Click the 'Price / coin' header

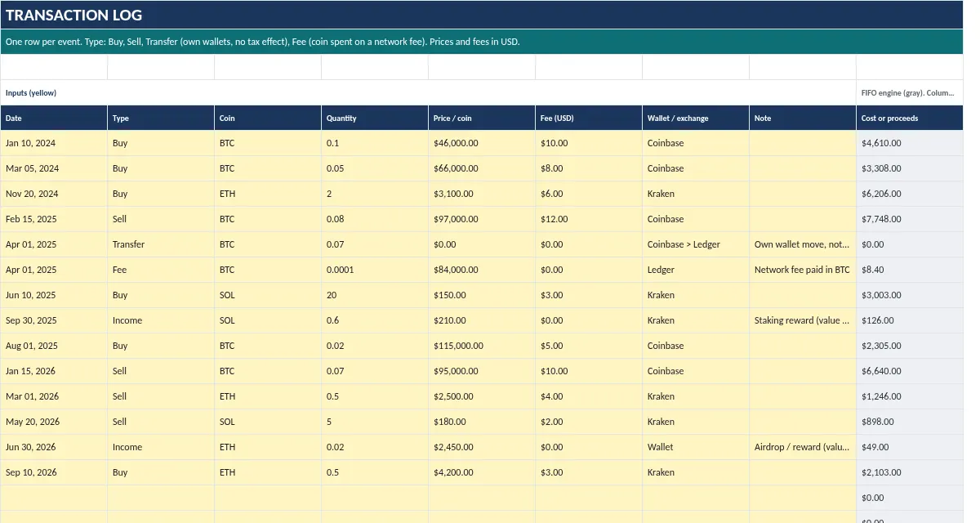pos(482,118)
